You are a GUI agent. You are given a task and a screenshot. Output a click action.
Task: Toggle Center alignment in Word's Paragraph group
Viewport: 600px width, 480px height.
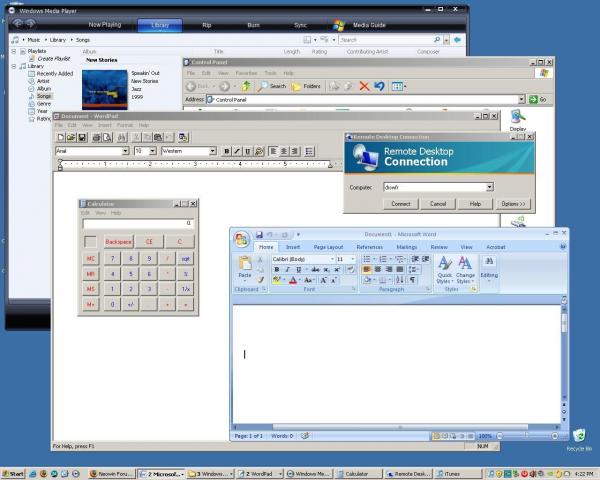point(377,269)
